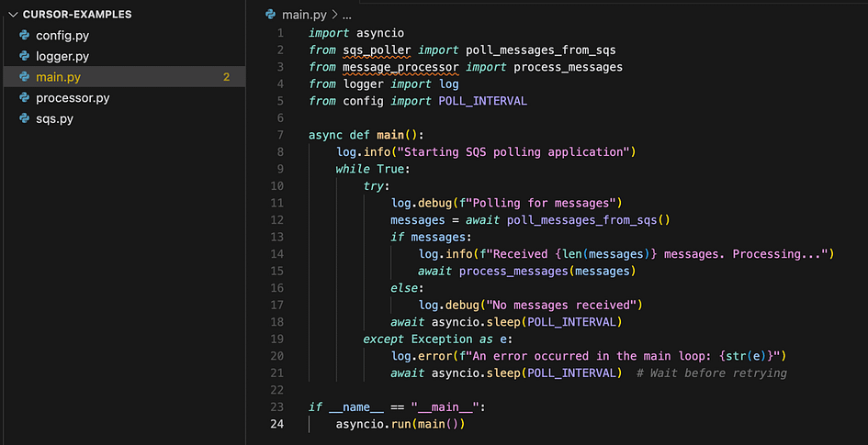The height and width of the screenshot is (445, 868).
Task: Select main.py in the file tree
Action: click(x=124, y=77)
